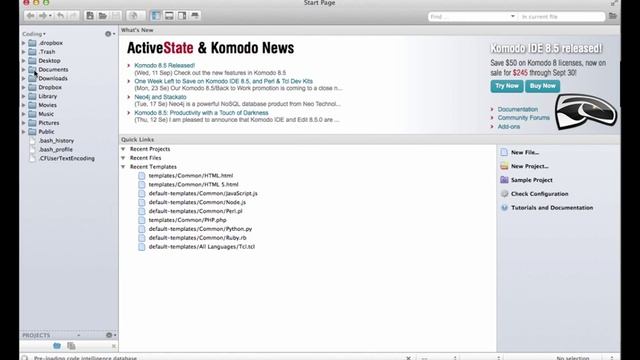This screenshot has height=360, width=640.
Task: Expand the Documents folder arrow
Action: point(24,70)
